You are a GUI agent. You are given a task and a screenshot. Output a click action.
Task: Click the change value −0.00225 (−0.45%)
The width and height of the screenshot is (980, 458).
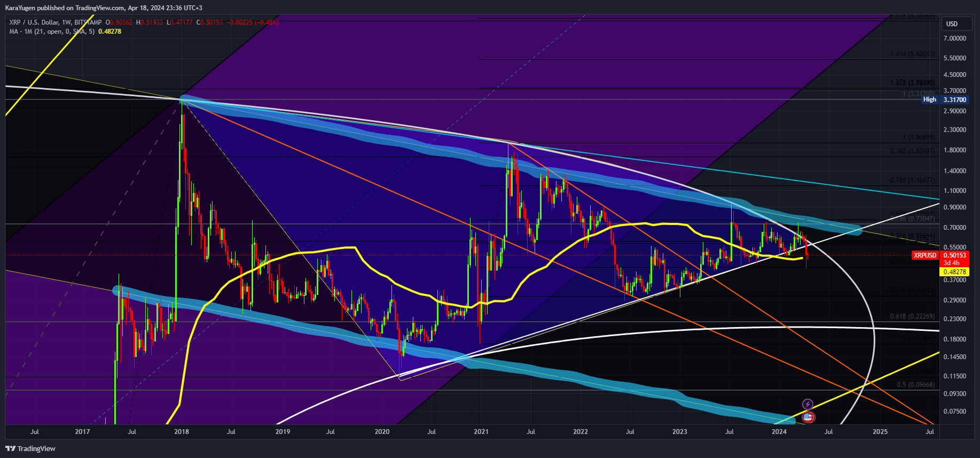click(253, 22)
